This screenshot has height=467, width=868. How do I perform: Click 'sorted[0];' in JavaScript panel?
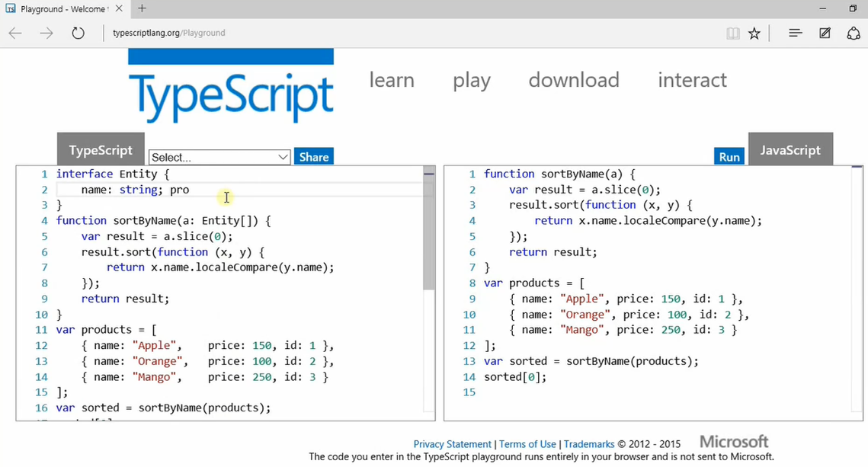coord(515,377)
